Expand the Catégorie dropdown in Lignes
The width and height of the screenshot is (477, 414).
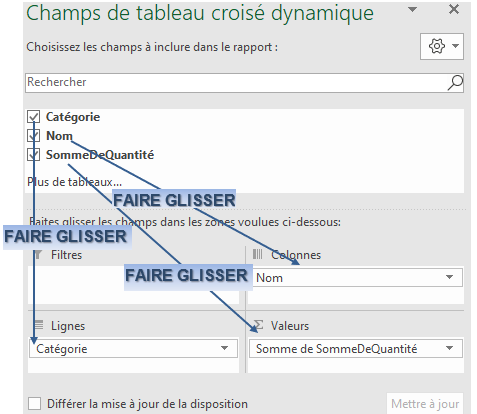click(224, 348)
